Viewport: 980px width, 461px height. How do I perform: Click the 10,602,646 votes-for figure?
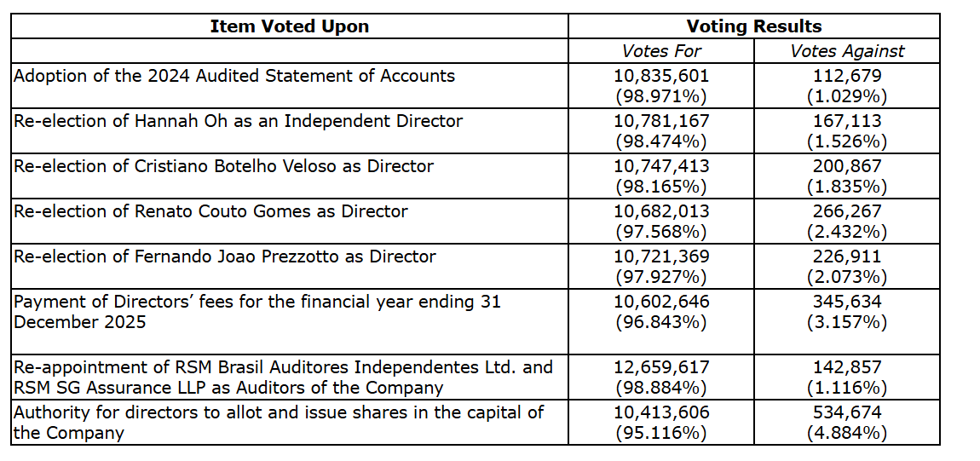pos(660,302)
